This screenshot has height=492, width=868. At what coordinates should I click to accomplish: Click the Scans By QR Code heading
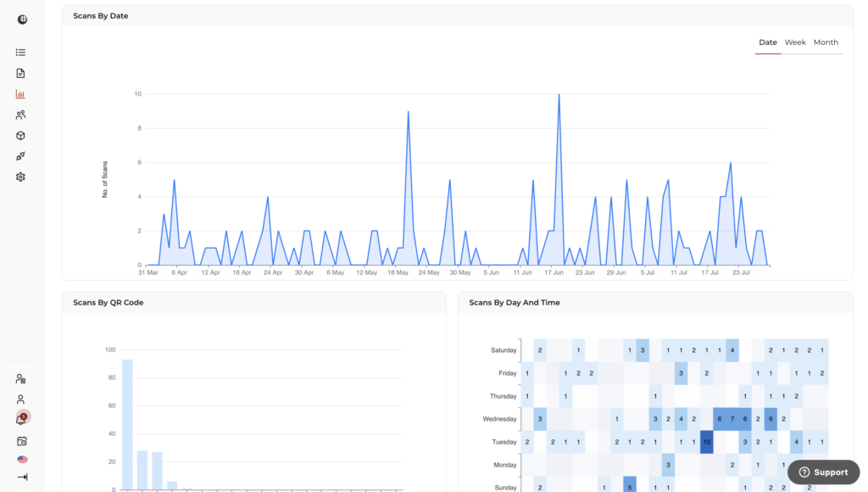[x=108, y=303]
